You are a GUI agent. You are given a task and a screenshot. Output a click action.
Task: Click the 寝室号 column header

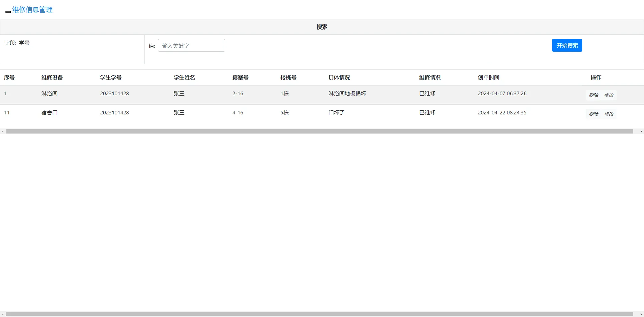tap(240, 77)
